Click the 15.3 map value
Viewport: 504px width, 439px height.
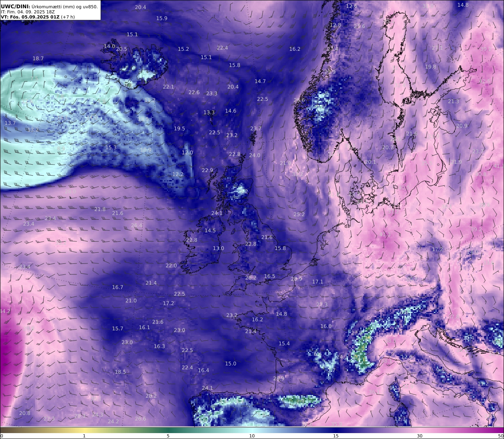111,148
